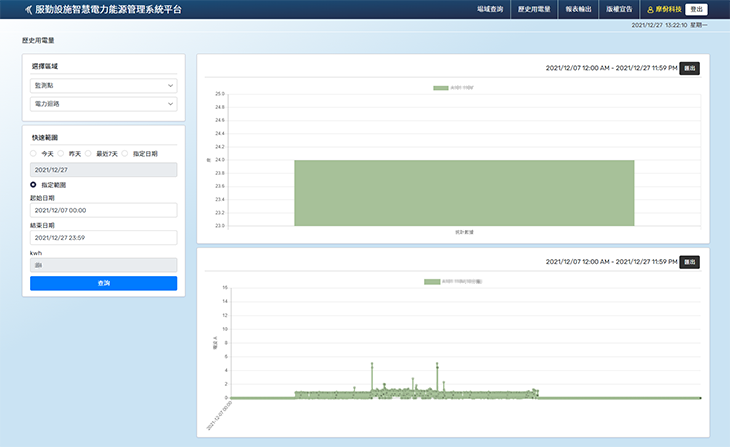Click the export button above the line chart
The width and height of the screenshot is (730, 447).
pos(689,262)
